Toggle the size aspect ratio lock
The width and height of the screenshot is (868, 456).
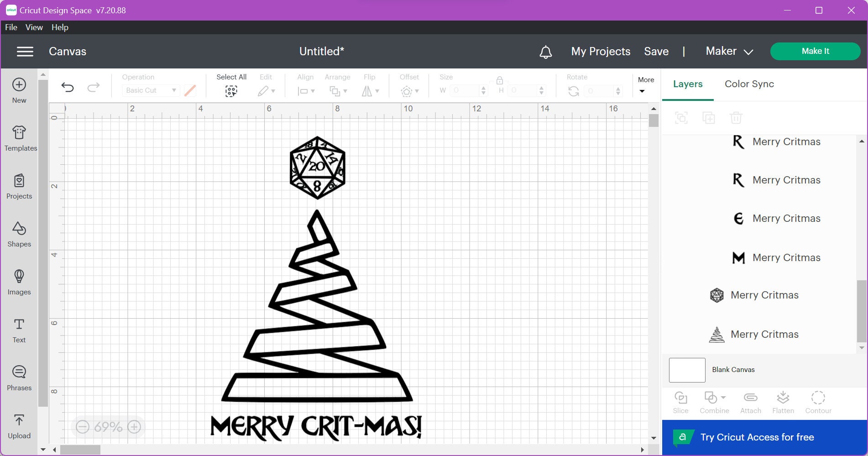(x=499, y=80)
